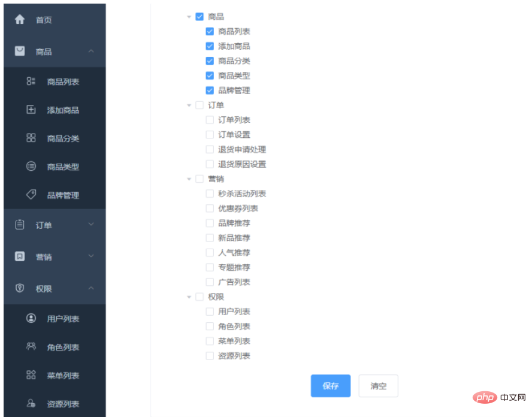Check the 退货申请处理 checkbox
The image size is (532, 417).
[x=210, y=149]
